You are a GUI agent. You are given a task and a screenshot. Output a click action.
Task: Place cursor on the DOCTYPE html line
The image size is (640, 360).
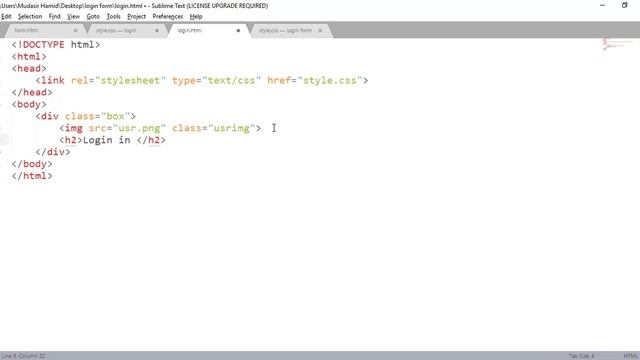pos(56,44)
